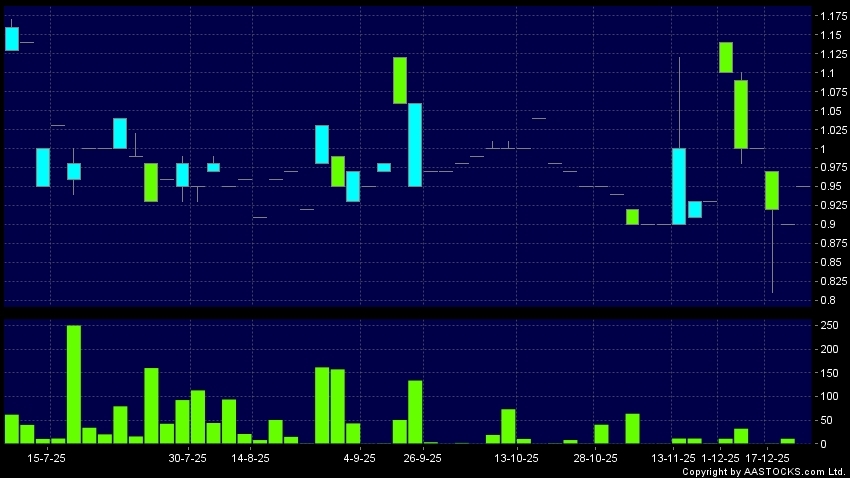Screen dimensions: 850x478
Task: Select the 100 volume axis label
Action: tap(827, 396)
